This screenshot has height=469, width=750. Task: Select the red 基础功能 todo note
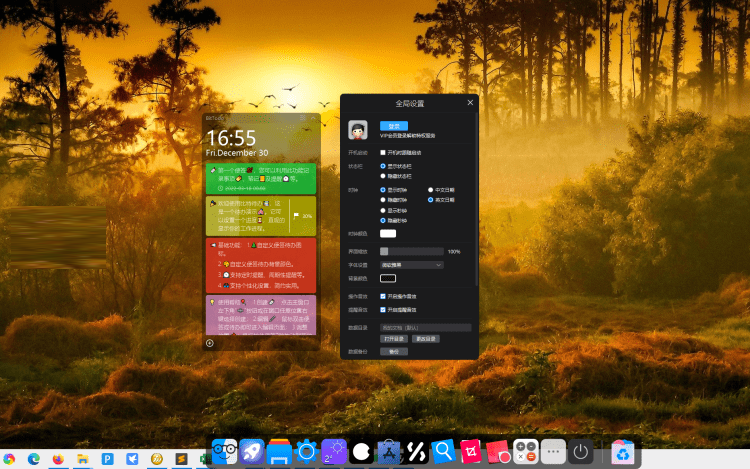coord(261,265)
